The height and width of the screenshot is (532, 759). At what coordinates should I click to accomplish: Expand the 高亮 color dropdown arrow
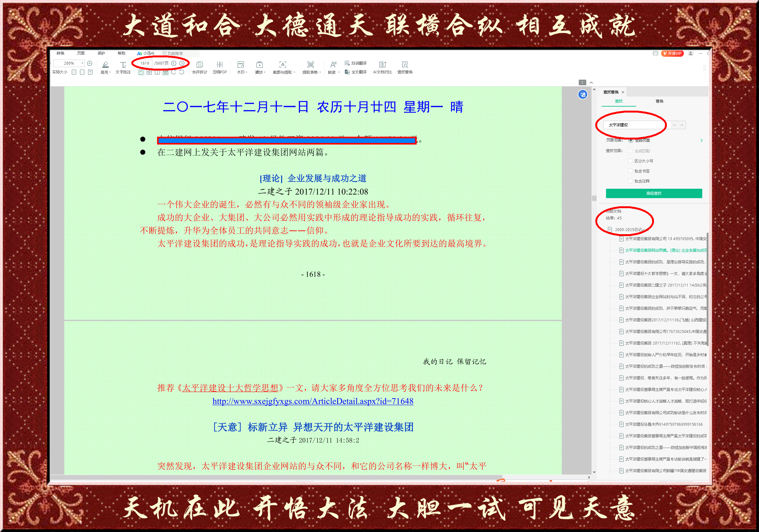(110, 72)
